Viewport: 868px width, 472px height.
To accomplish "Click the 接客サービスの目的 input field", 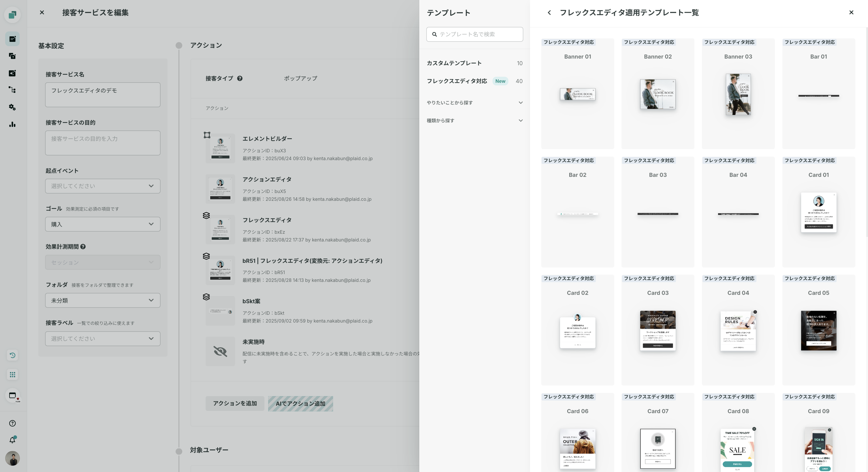I will 103,143.
